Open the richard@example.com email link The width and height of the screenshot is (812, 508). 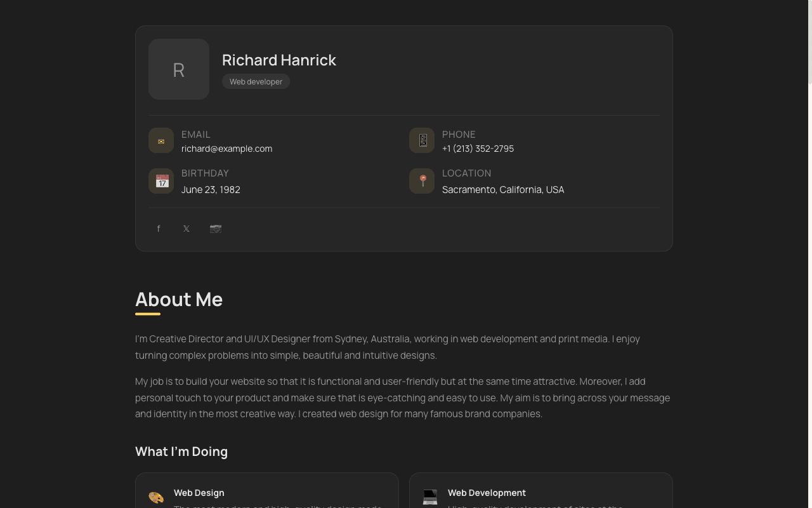pos(226,149)
